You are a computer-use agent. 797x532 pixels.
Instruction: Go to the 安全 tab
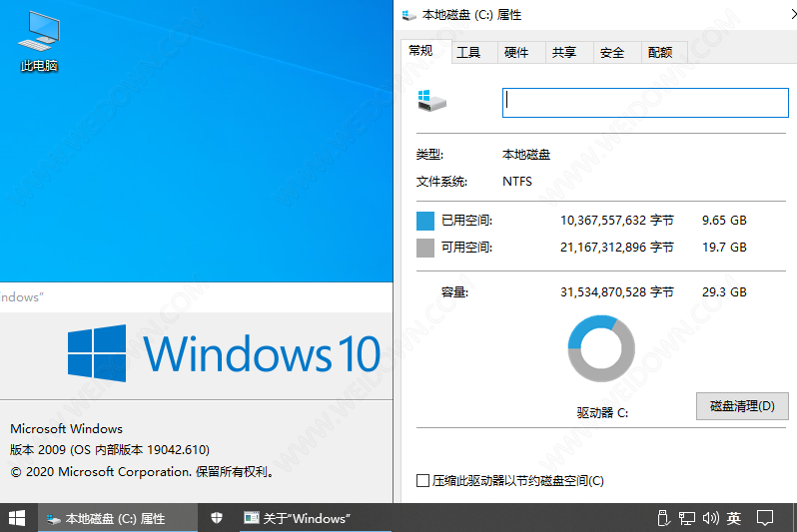[612, 53]
